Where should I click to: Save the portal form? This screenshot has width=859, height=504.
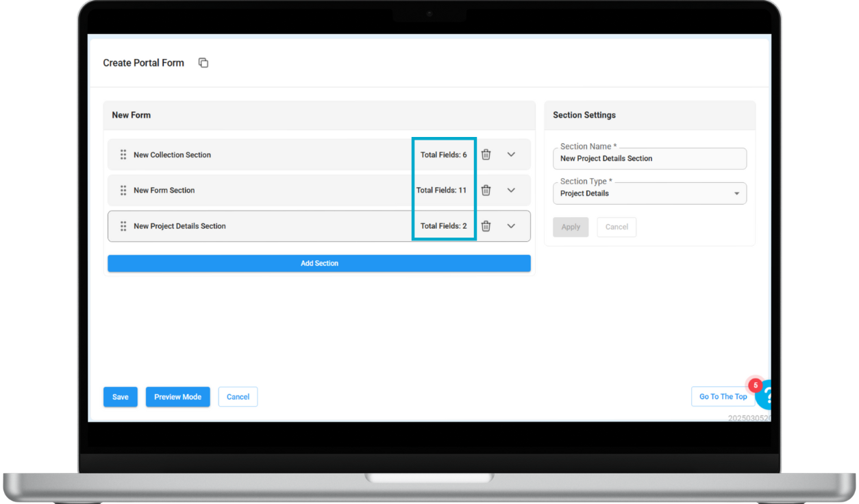tap(121, 397)
